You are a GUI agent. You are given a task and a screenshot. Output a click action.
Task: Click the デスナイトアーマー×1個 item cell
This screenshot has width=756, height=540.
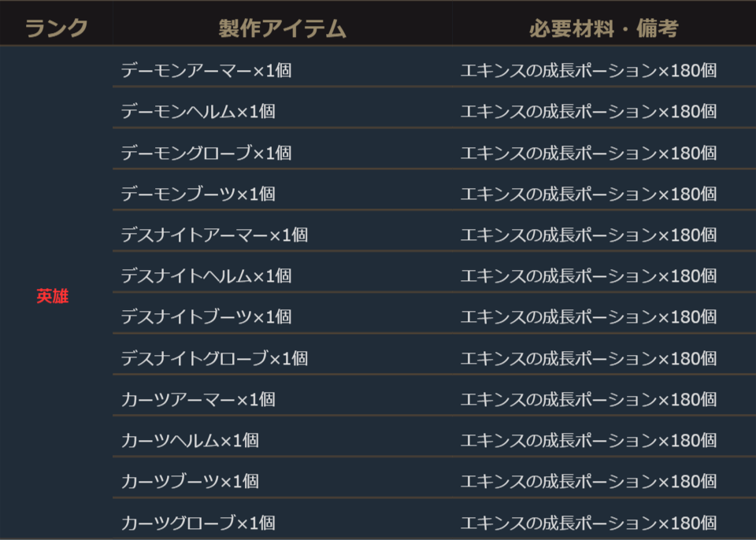coord(214,235)
